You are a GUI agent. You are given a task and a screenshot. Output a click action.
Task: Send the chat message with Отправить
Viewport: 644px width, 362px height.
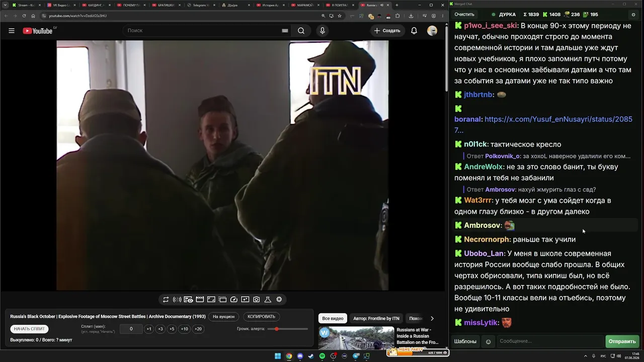click(x=622, y=341)
